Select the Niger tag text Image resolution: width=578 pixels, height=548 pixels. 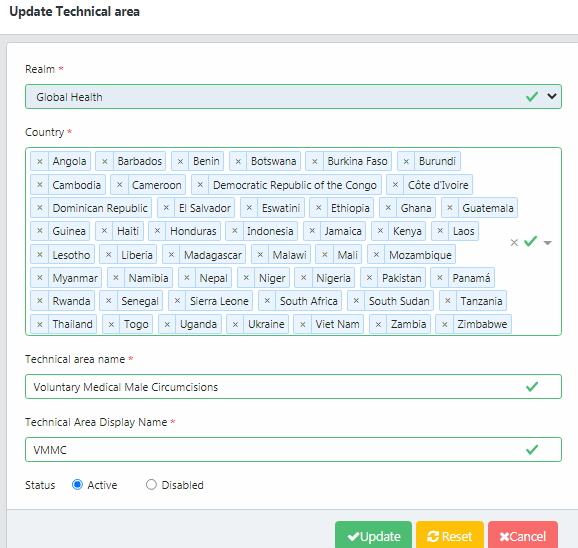272,278
